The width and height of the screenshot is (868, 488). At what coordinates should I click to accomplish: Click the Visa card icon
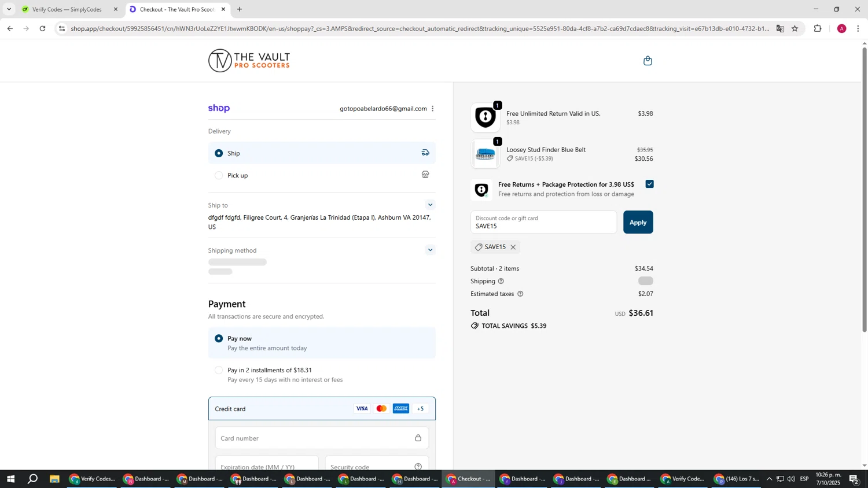[x=362, y=409]
